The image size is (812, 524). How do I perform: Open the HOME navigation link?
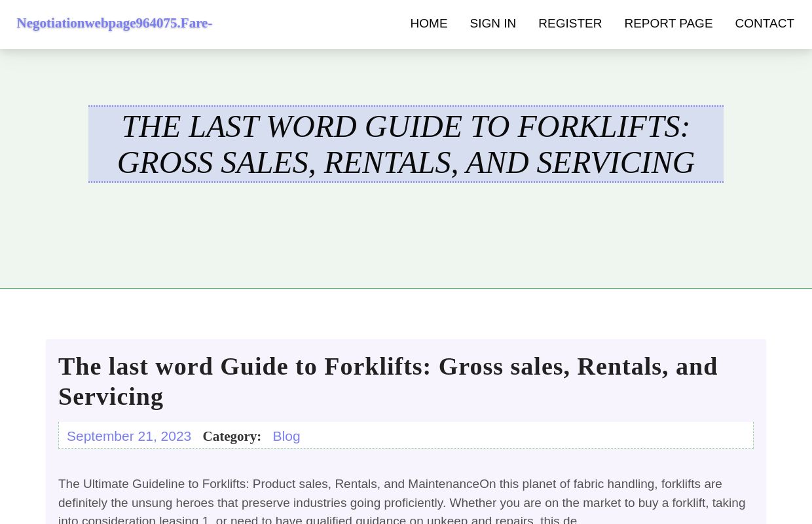[x=428, y=23]
